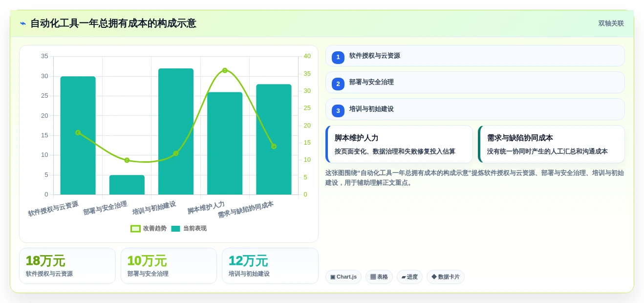This screenshot has height=303, width=644.
Task: Click the 软件授权与云资源 bar in chart
Action: [x=78, y=135]
